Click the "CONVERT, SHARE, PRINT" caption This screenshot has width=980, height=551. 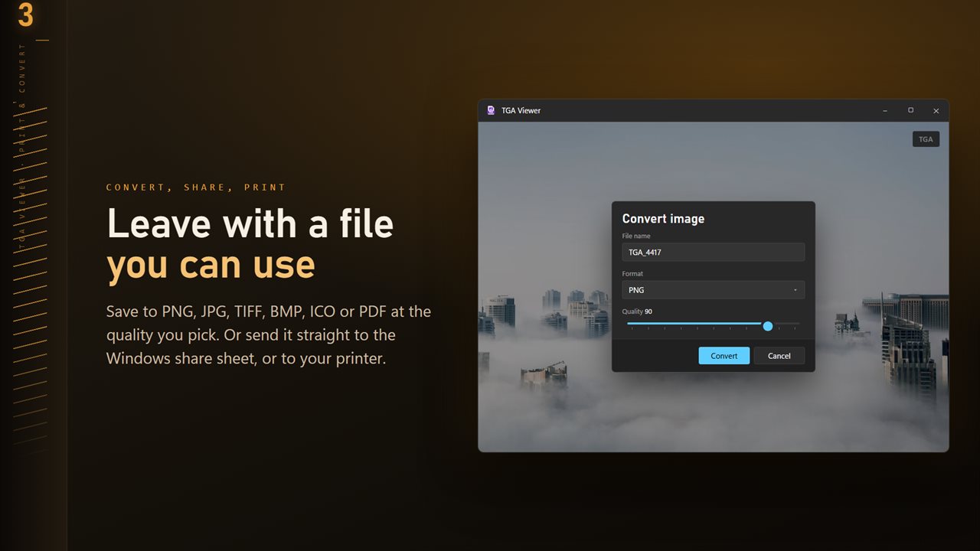point(196,187)
